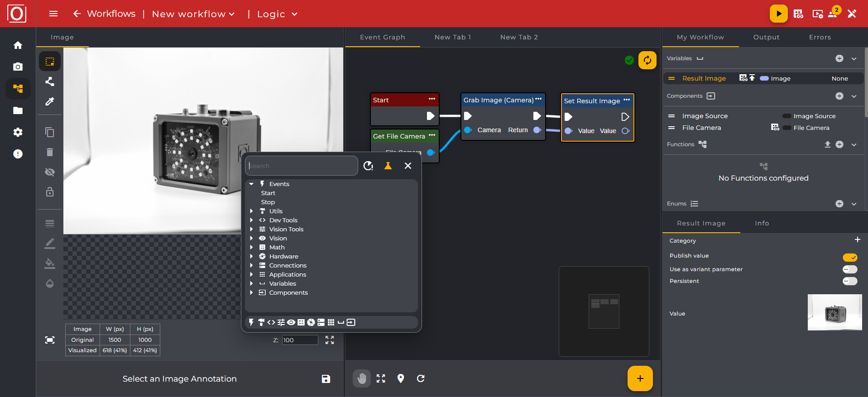
Task: Click the fit-to-frame icon at bottom left
Action: tap(50, 340)
